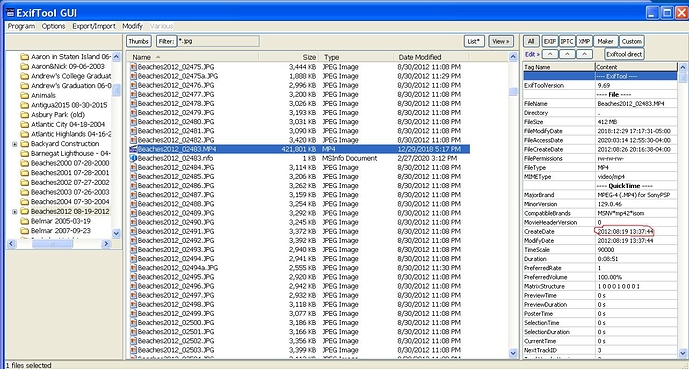
Task: Select file Beaches2012_02483.nfo
Action: pos(175,158)
